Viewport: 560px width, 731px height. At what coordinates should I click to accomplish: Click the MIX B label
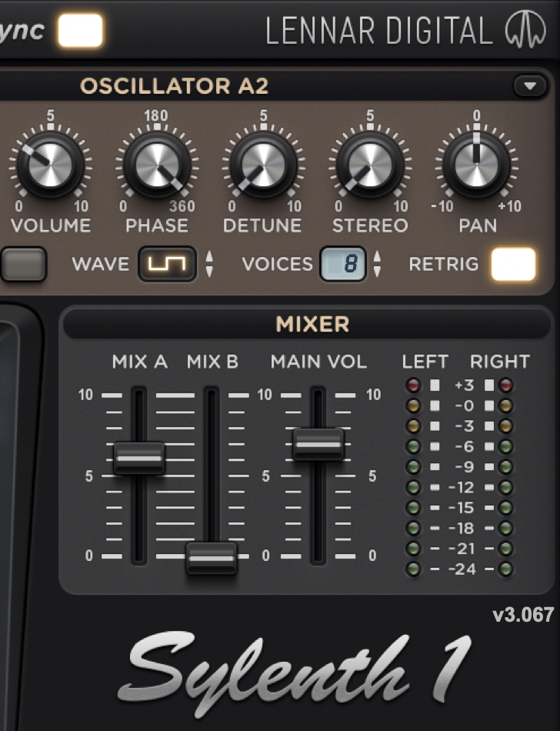pyautogui.click(x=212, y=362)
